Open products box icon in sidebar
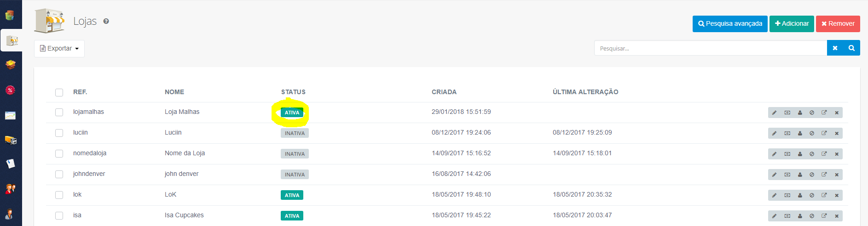868x226 pixels. pyautogui.click(x=10, y=64)
